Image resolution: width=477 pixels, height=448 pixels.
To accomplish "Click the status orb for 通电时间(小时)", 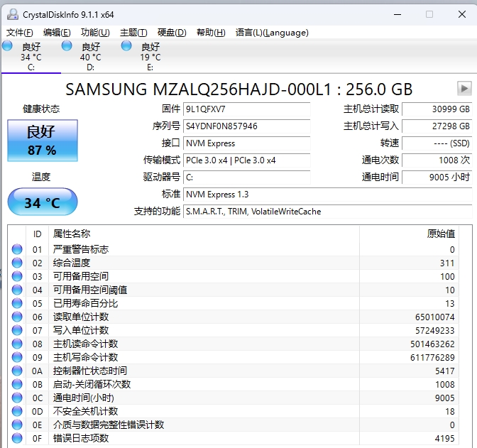I will click(x=17, y=398).
